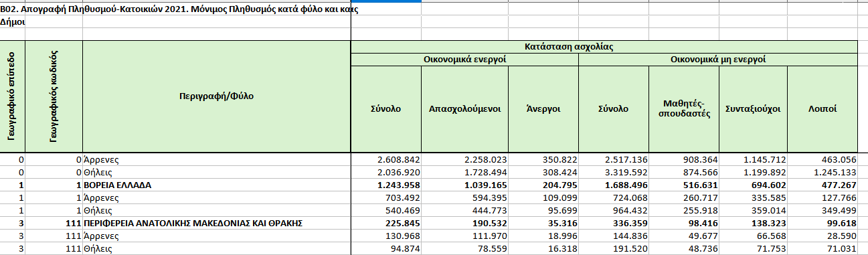Click the cell showing 724.068

click(614, 198)
